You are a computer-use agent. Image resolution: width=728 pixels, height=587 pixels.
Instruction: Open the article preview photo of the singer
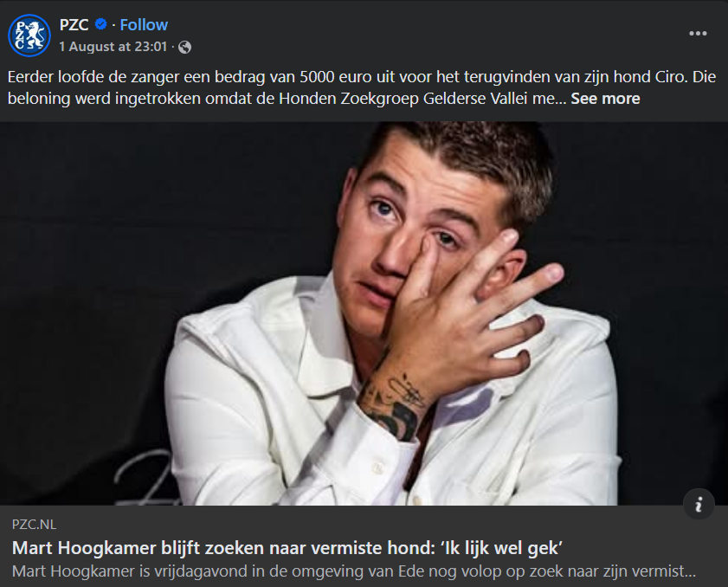coord(364,313)
